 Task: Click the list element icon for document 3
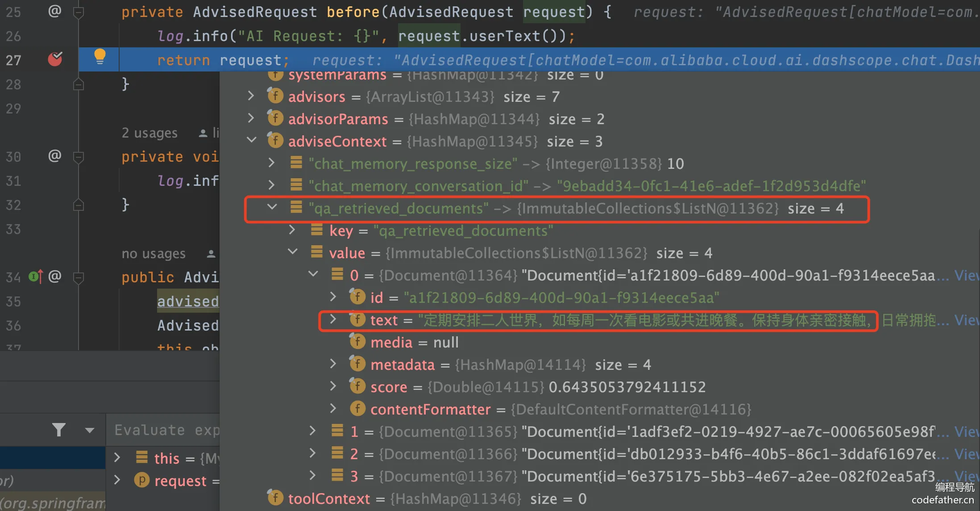[x=337, y=475]
